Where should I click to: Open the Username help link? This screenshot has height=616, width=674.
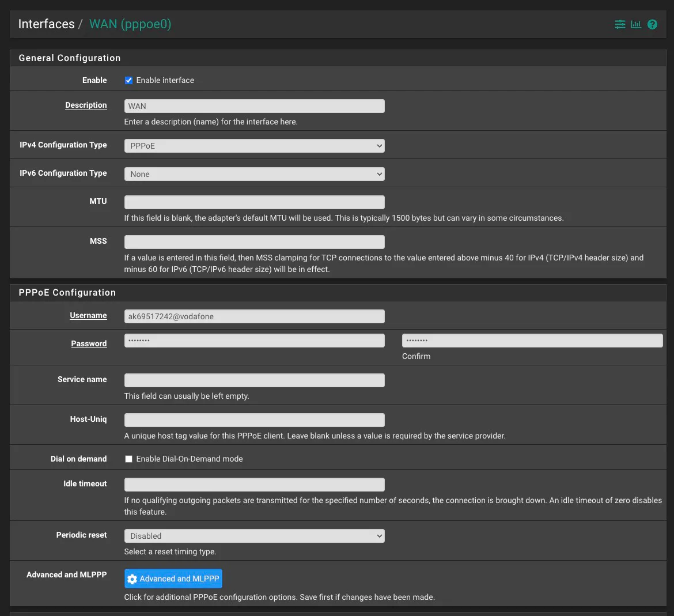coord(88,315)
